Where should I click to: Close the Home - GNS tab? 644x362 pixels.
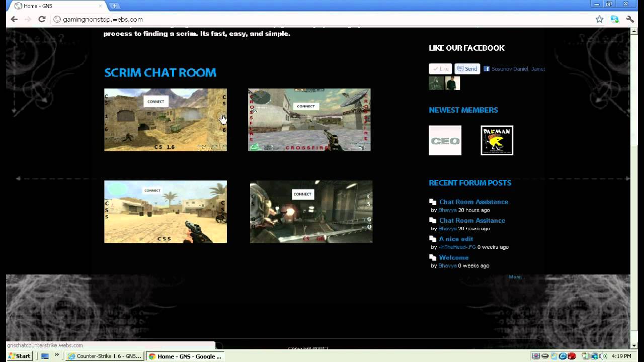coord(100,6)
